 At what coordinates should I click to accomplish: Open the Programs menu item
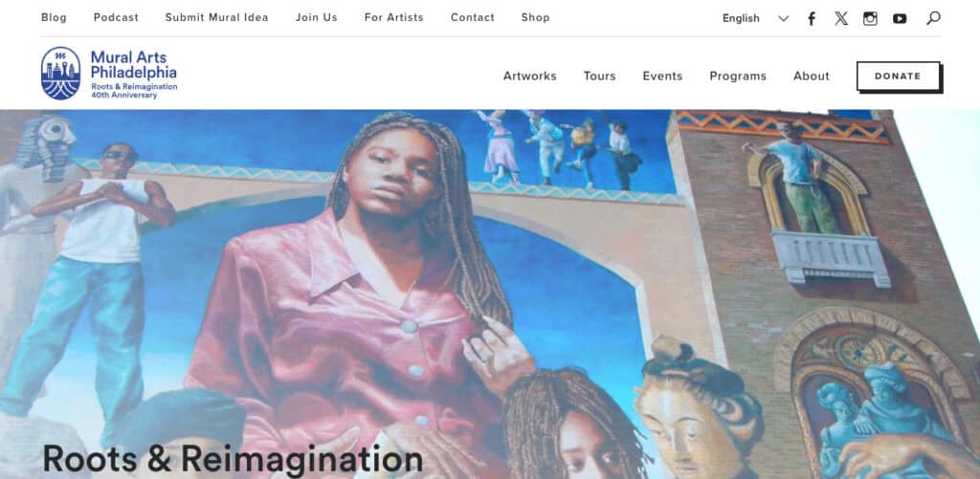point(738,76)
